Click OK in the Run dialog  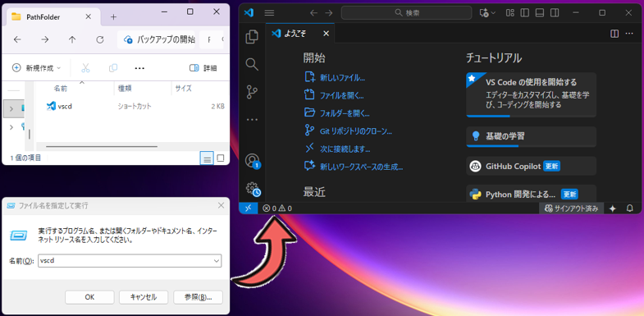(x=89, y=297)
